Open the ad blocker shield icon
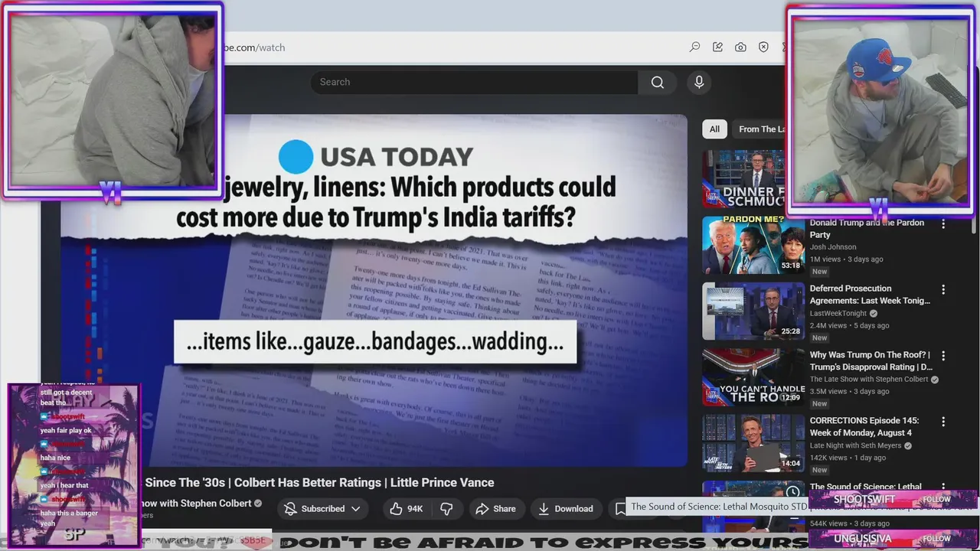 point(763,47)
